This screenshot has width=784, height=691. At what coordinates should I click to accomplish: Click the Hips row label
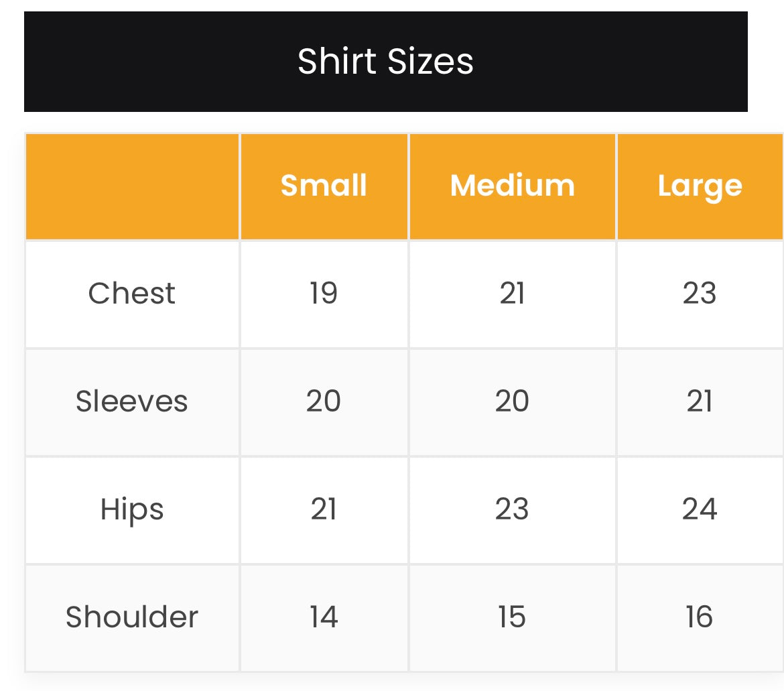click(x=132, y=509)
